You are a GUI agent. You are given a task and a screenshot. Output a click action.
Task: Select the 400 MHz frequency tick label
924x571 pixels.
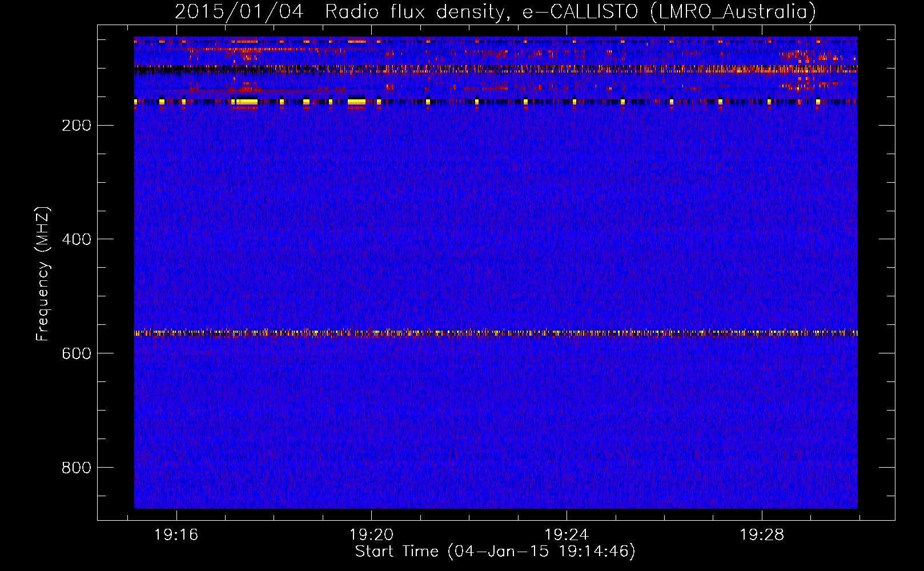pos(77,239)
